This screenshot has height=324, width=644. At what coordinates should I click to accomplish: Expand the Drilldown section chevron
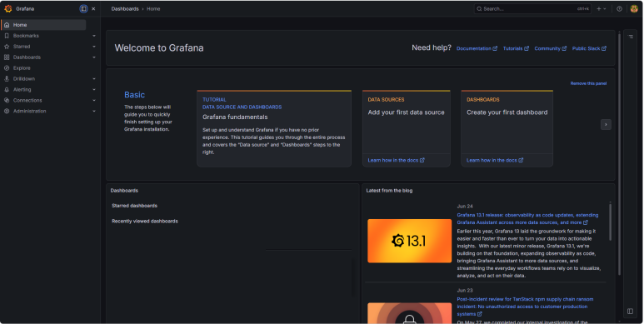click(x=94, y=79)
